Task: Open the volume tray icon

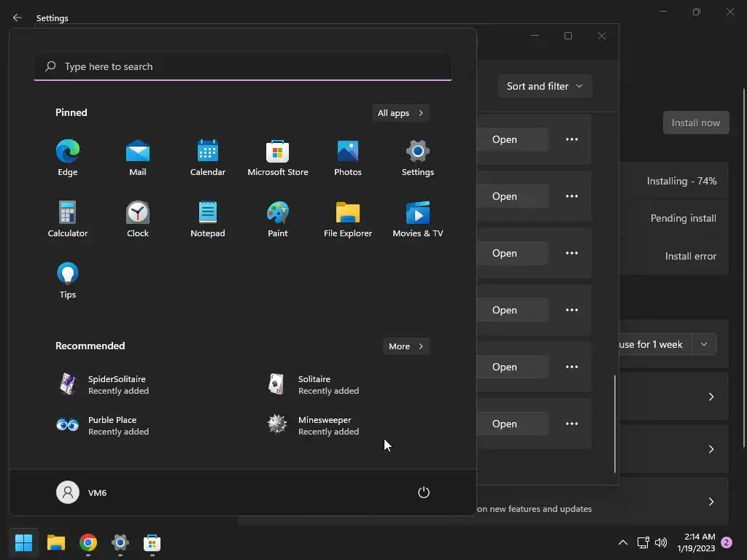Action: pos(661,542)
